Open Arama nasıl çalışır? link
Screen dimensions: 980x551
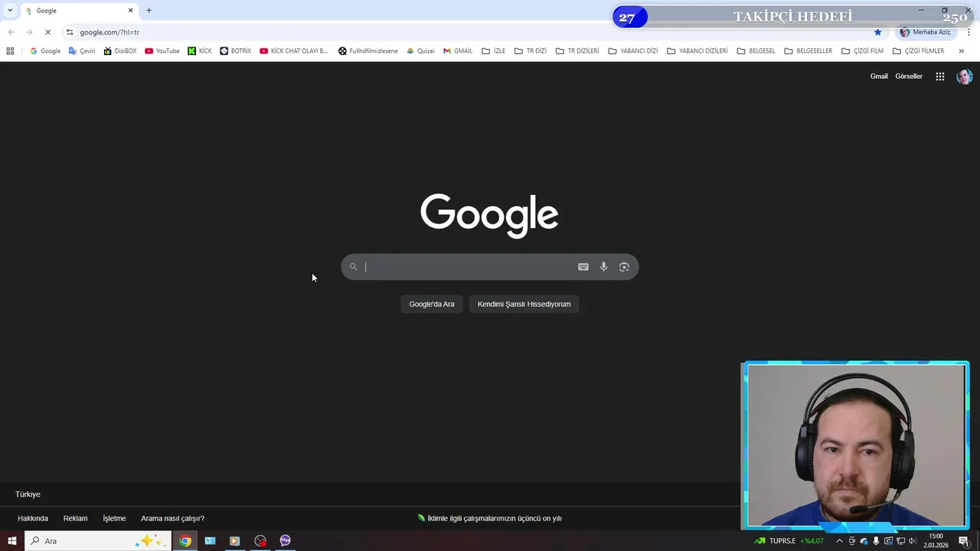pos(172,518)
